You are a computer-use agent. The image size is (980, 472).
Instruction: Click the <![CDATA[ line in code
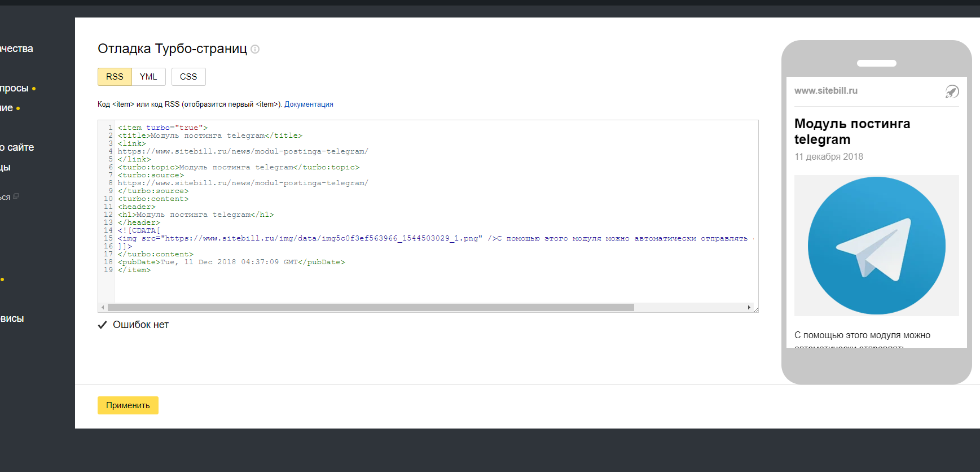tap(139, 230)
